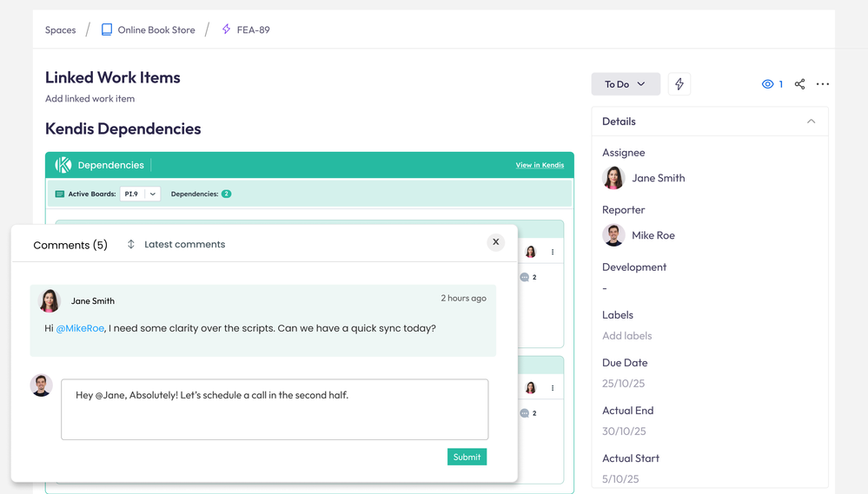Screen dimensions: 868x494
Task: Collapse the Details panel chevron
Action: pyautogui.click(x=811, y=122)
